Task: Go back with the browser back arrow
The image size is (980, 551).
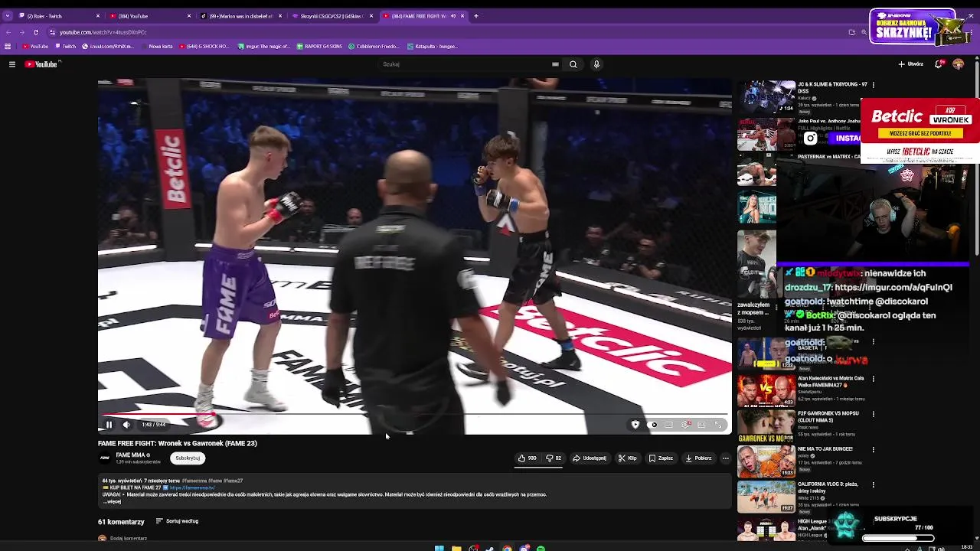Action: click(x=8, y=32)
